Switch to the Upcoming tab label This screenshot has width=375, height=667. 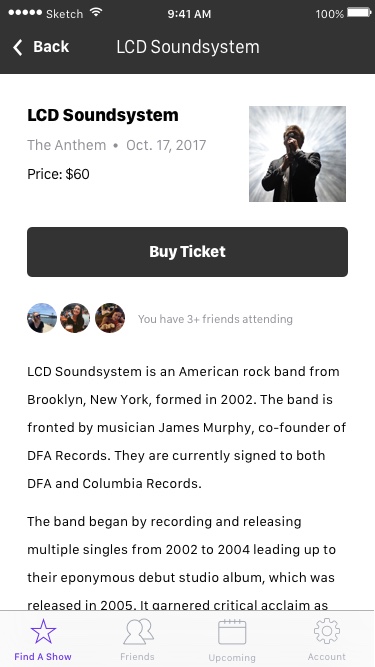[232, 658]
